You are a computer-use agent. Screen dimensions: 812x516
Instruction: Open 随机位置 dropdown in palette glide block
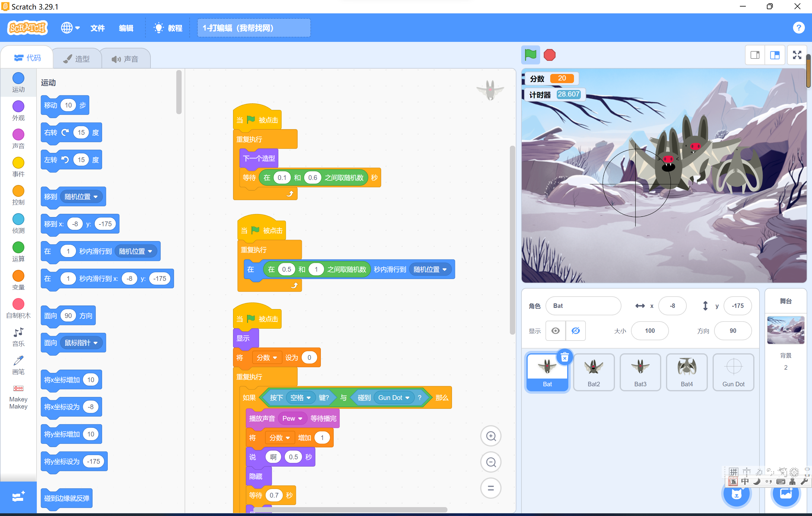tap(136, 251)
